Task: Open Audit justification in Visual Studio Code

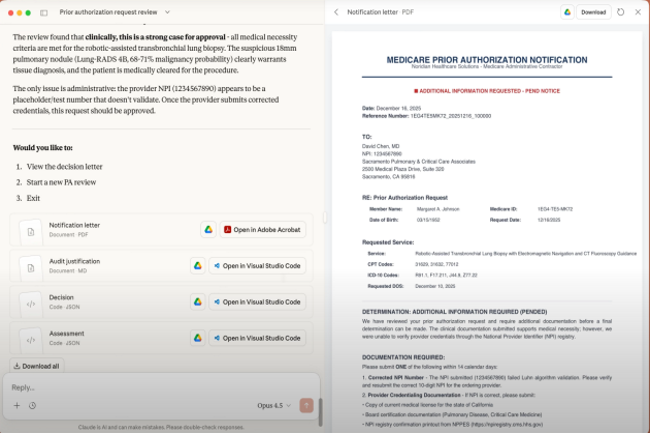Action: pos(255,266)
